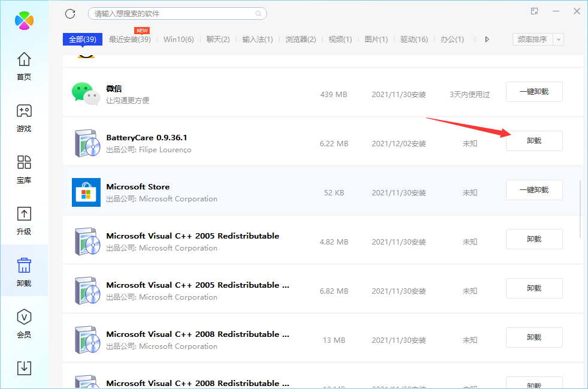Click the 52 KB size value
588x389 pixels.
(x=334, y=193)
